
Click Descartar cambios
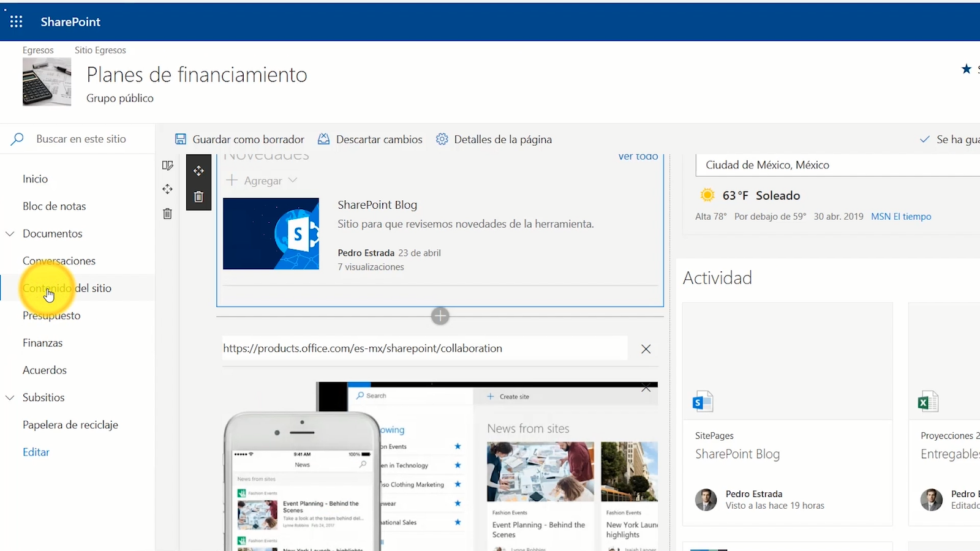pyautogui.click(x=379, y=139)
